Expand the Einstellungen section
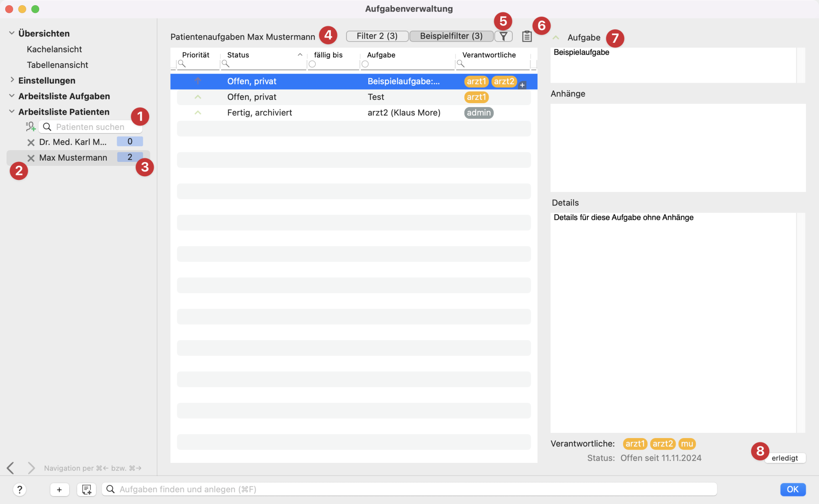 (x=12, y=80)
